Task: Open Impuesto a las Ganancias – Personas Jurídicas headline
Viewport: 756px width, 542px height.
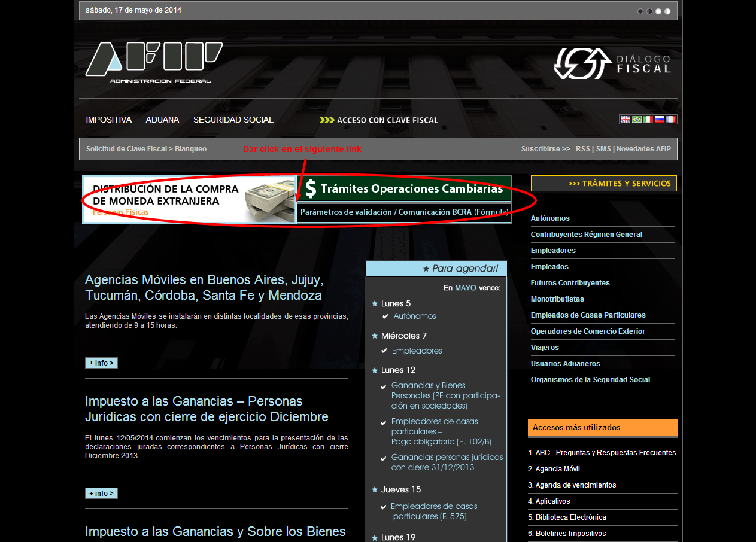Action: (x=207, y=409)
